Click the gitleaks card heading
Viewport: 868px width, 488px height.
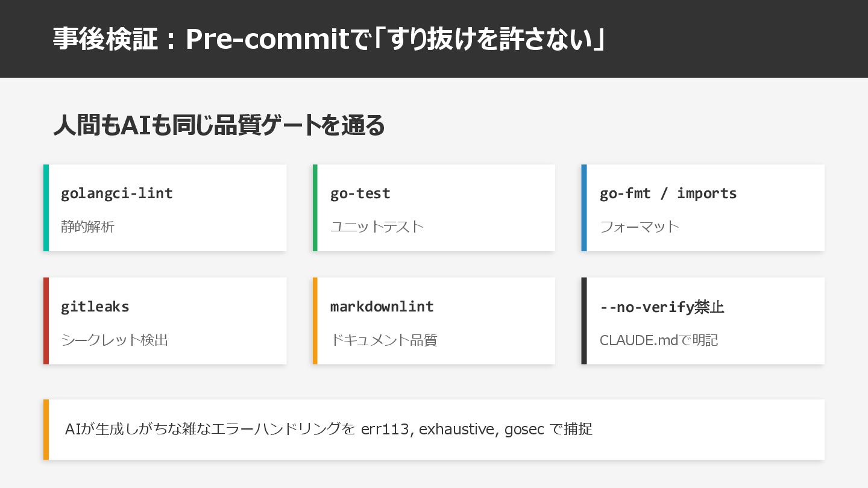click(95, 307)
